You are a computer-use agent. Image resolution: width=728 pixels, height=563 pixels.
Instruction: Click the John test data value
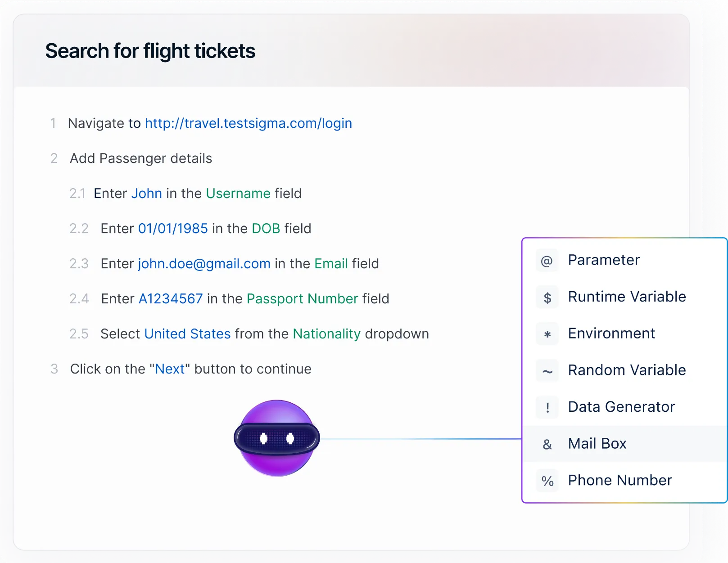(x=146, y=194)
